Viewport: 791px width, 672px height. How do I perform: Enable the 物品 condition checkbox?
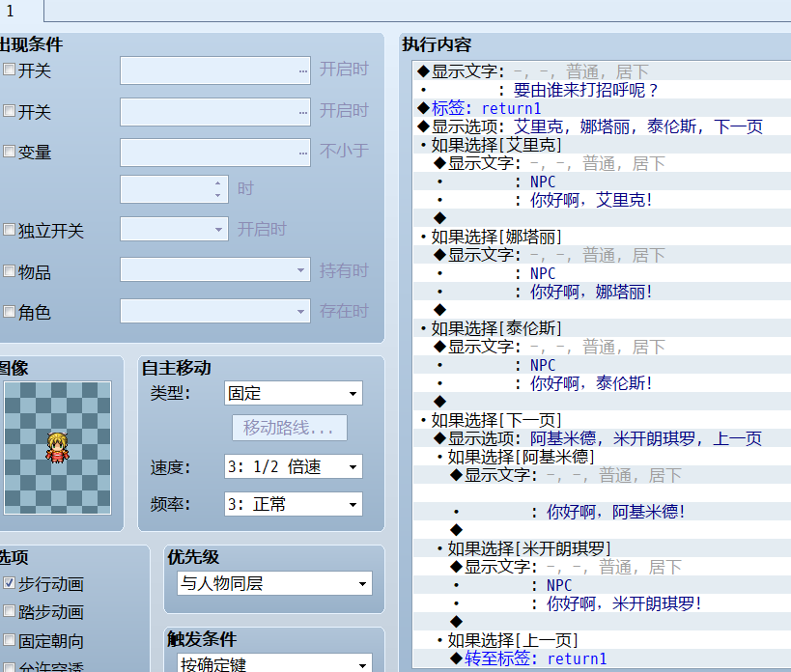pos(9,271)
